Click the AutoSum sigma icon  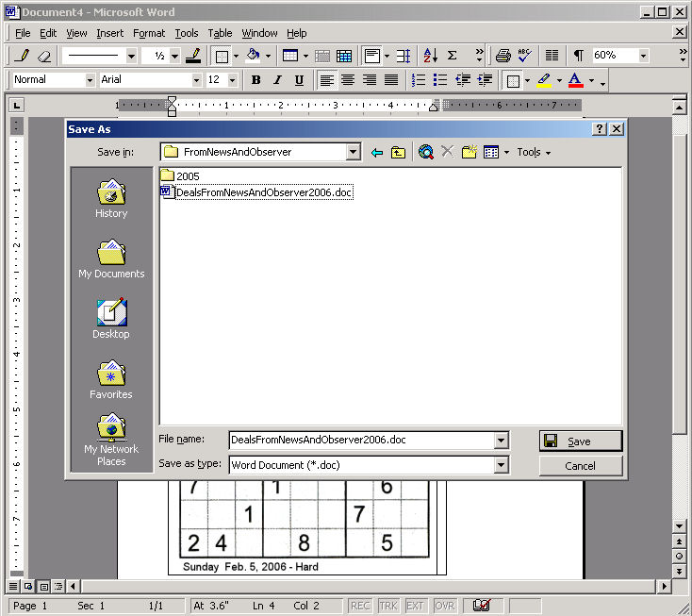click(452, 56)
